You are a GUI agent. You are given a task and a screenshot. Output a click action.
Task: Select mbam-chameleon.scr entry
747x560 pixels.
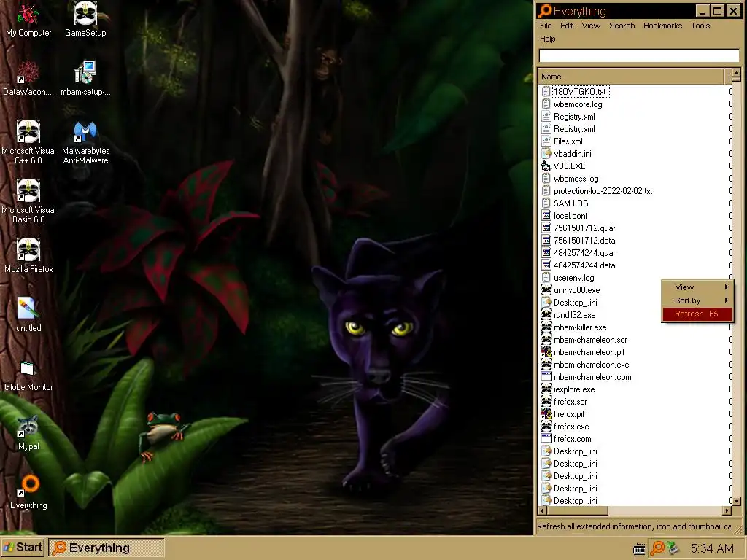click(x=589, y=340)
